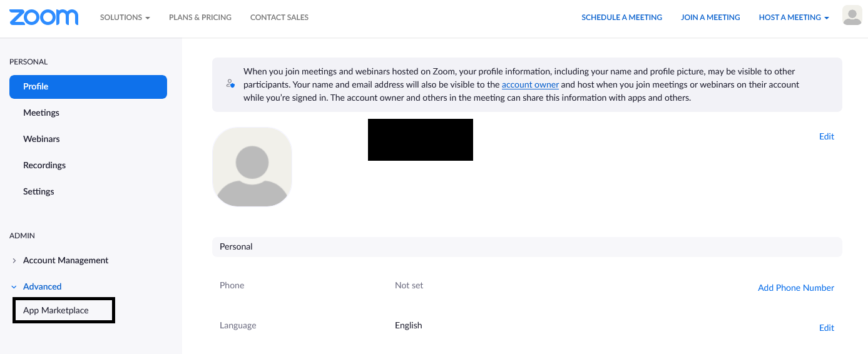Click the privacy info icon in notice
Viewport: 868px width, 354px height.
point(231,84)
